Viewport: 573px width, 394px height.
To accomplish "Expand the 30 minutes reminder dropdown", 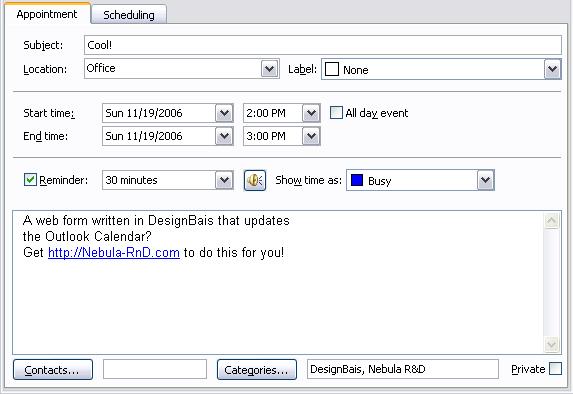I will pos(224,180).
